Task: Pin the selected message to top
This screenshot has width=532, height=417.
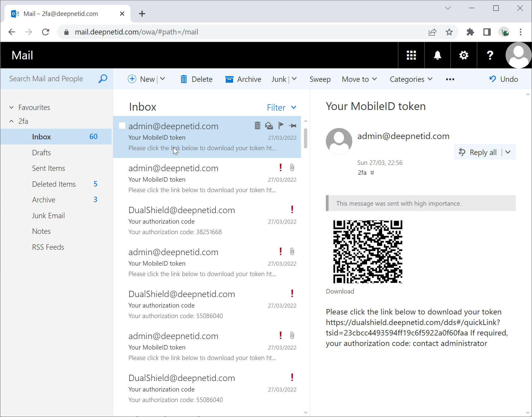Action: point(293,126)
